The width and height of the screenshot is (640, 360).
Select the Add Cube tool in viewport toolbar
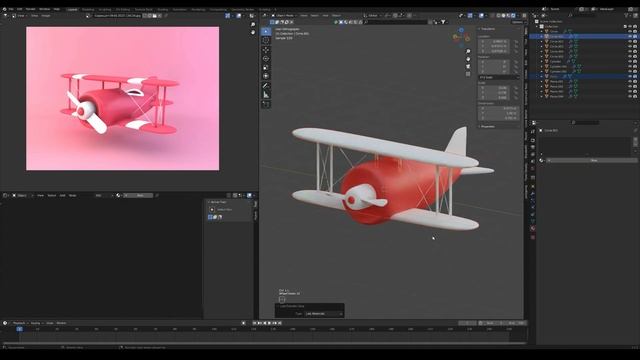(x=266, y=104)
